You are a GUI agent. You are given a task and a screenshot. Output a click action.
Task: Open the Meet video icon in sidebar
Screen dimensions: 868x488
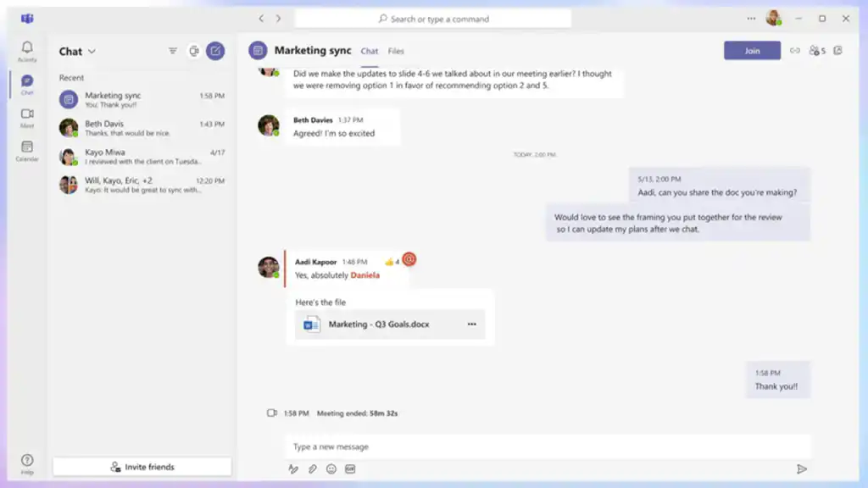26,118
